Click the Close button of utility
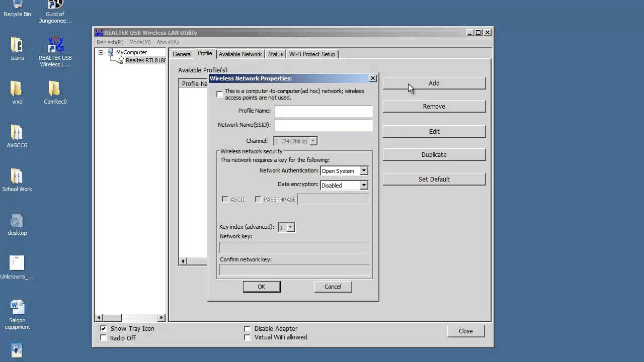Viewport: 644px width, 362px height. 466,331
